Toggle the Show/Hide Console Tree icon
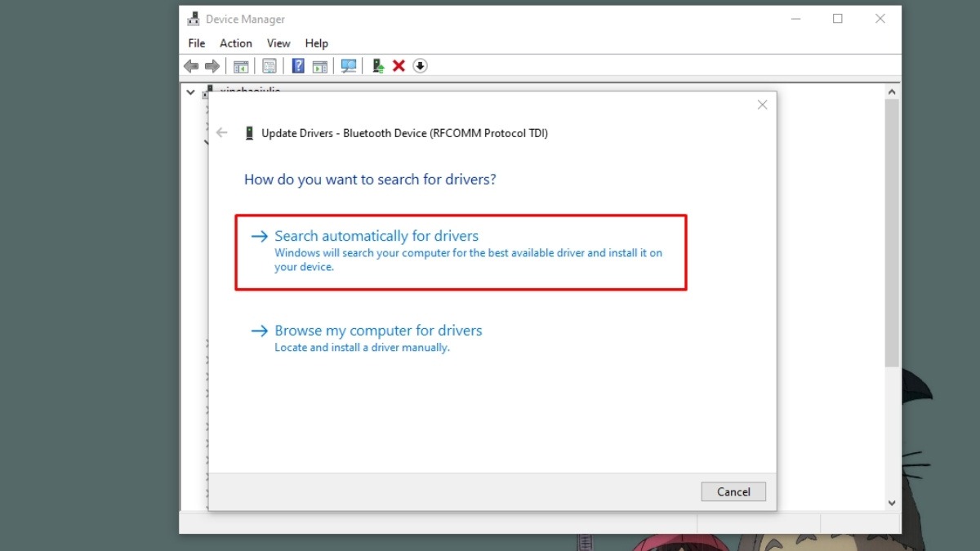This screenshot has width=980, height=551. [241, 66]
